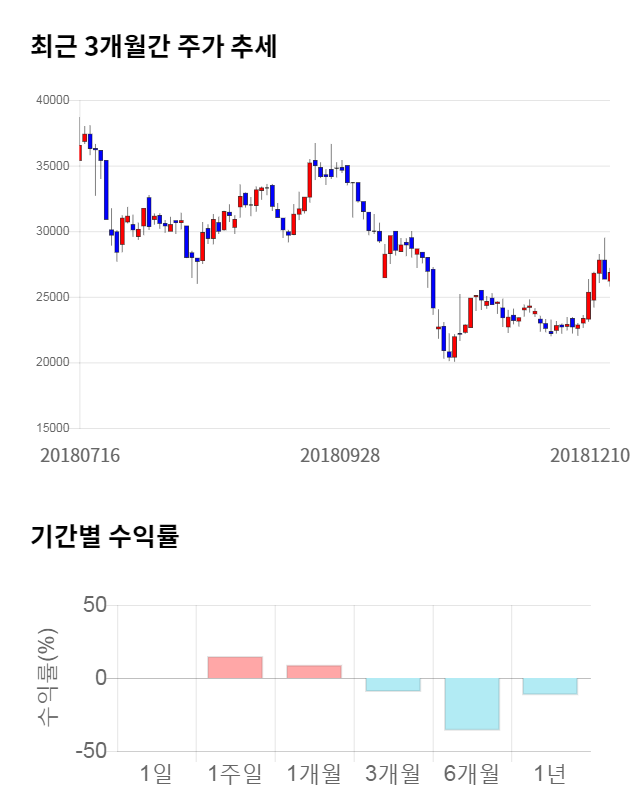
Task: Click the 20180716 date label
Action: pyautogui.click(x=80, y=455)
